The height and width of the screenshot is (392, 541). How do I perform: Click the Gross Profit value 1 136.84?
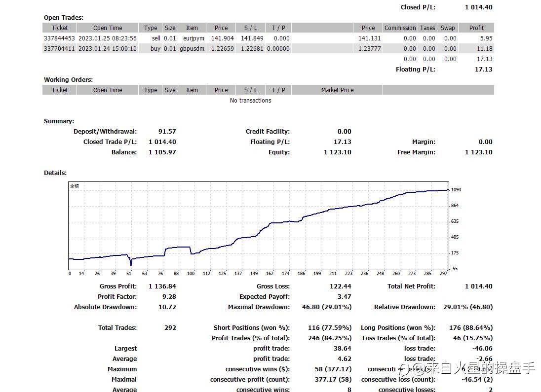click(x=162, y=286)
